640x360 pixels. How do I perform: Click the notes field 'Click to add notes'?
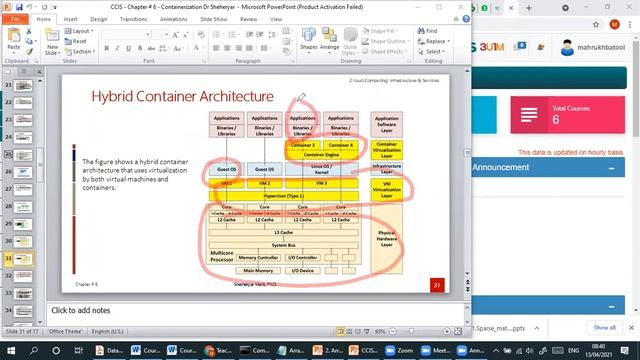pyautogui.click(x=256, y=313)
